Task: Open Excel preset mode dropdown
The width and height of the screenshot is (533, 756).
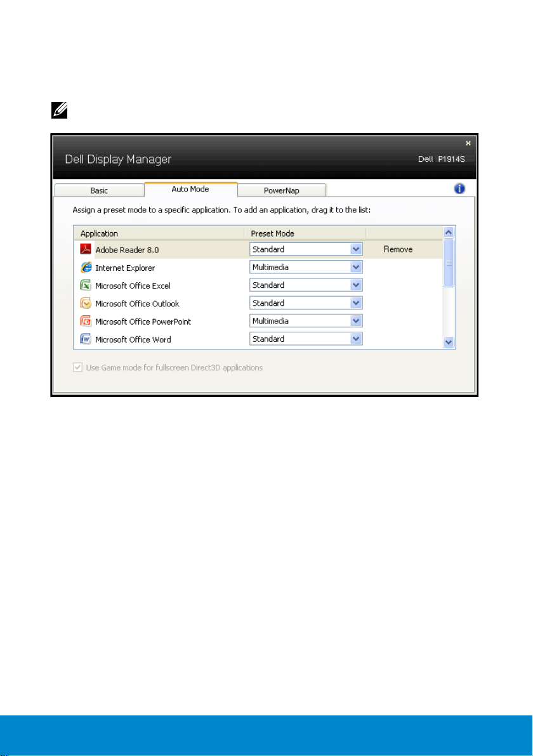Action: tap(356, 285)
